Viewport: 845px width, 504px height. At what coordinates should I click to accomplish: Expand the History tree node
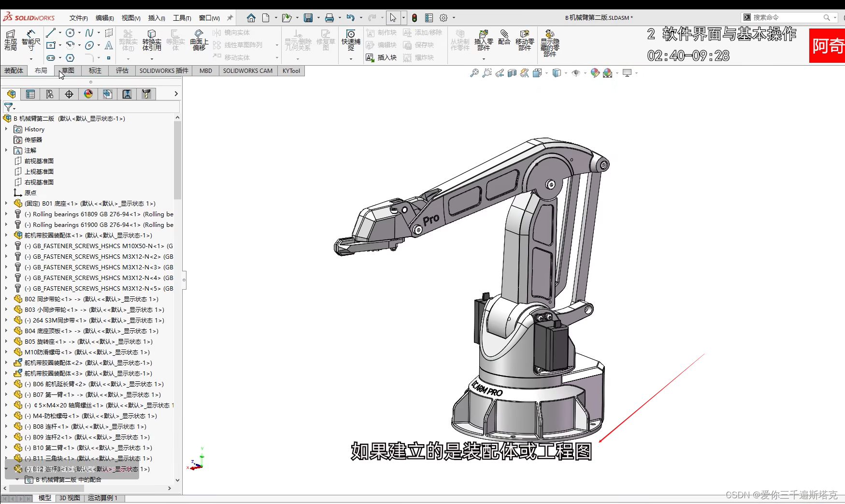[x=6, y=129]
